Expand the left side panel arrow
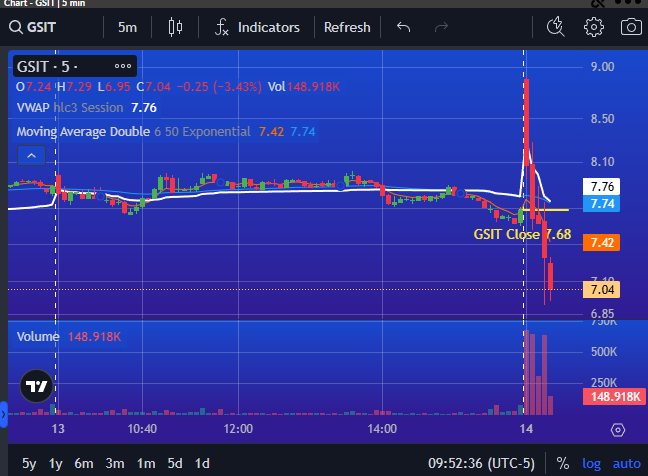 coord(3,414)
